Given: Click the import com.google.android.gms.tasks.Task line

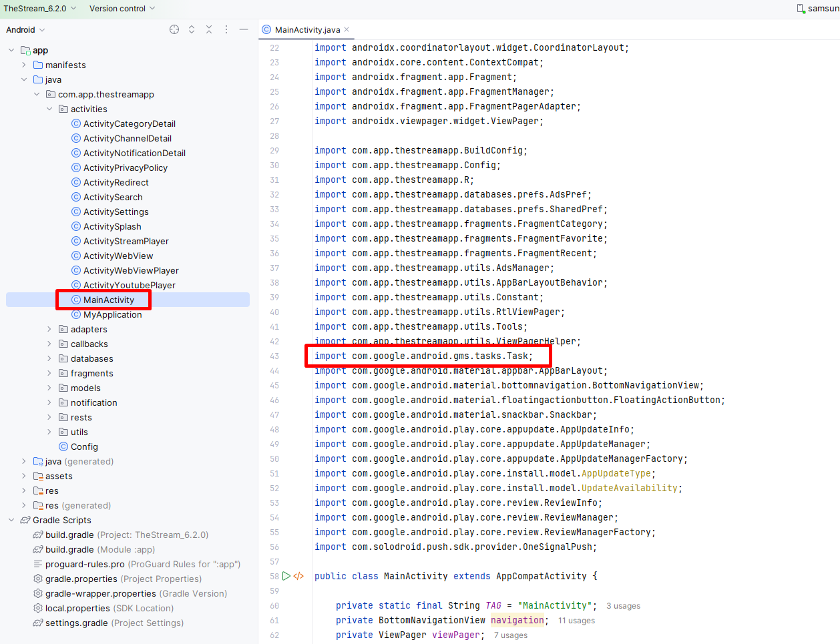Looking at the screenshot, I should (x=424, y=356).
